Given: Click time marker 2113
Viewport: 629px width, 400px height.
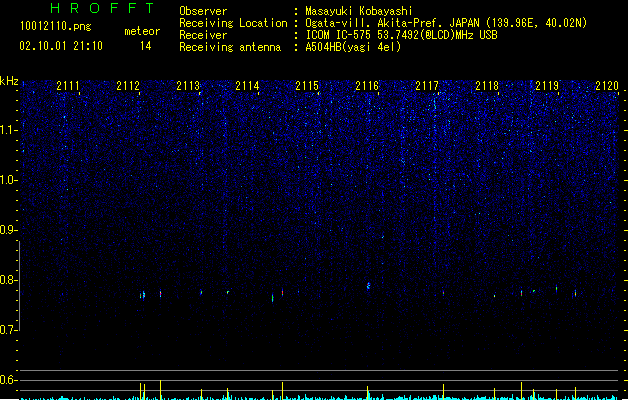Looking at the screenshot, I should 188,86.
